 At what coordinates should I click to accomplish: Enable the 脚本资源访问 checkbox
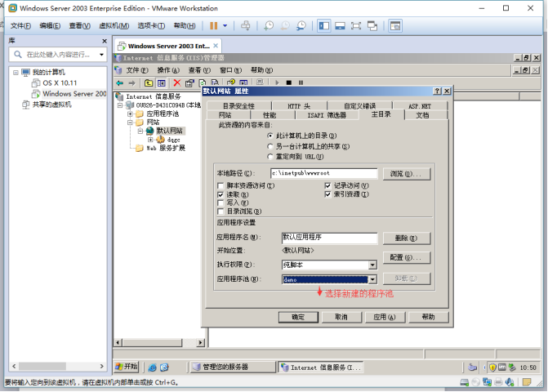[221, 186]
